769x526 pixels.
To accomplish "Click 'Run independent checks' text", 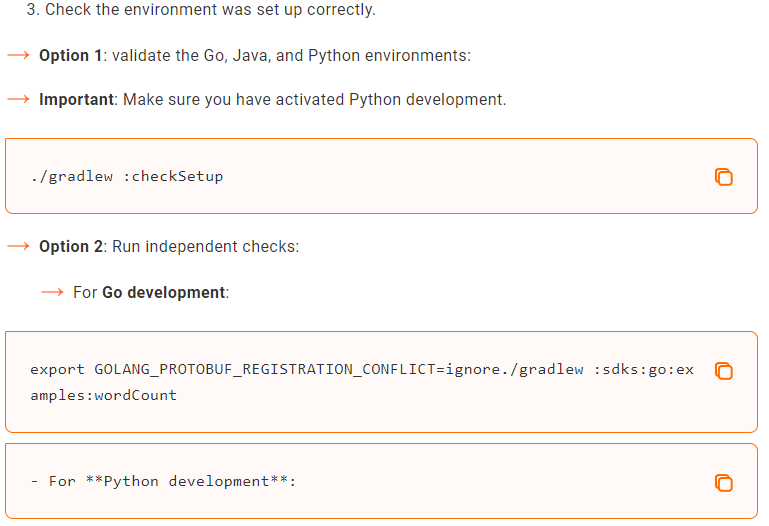I will pos(205,246).
